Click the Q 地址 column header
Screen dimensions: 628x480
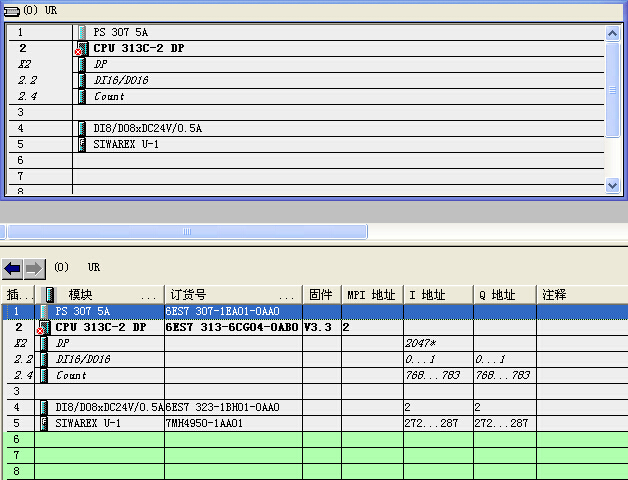click(x=505, y=295)
